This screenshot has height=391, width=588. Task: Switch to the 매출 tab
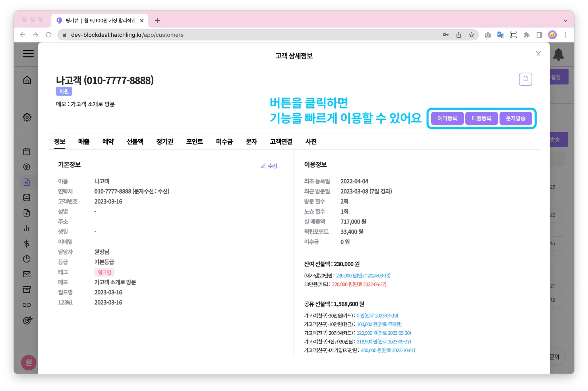pyautogui.click(x=84, y=141)
